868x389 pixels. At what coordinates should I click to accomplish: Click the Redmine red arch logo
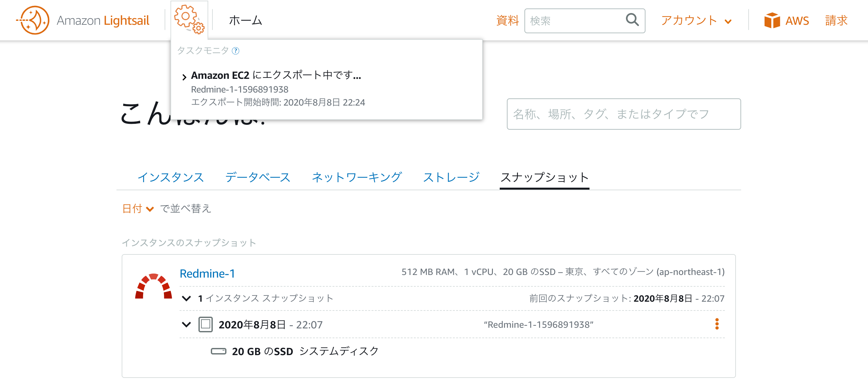[153, 285]
